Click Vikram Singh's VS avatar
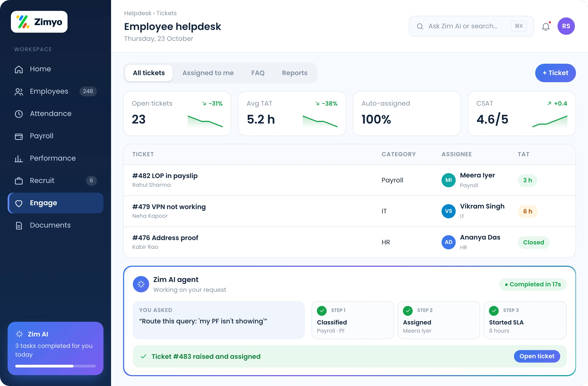This screenshot has height=386, width=588. (x=449, y=211)
